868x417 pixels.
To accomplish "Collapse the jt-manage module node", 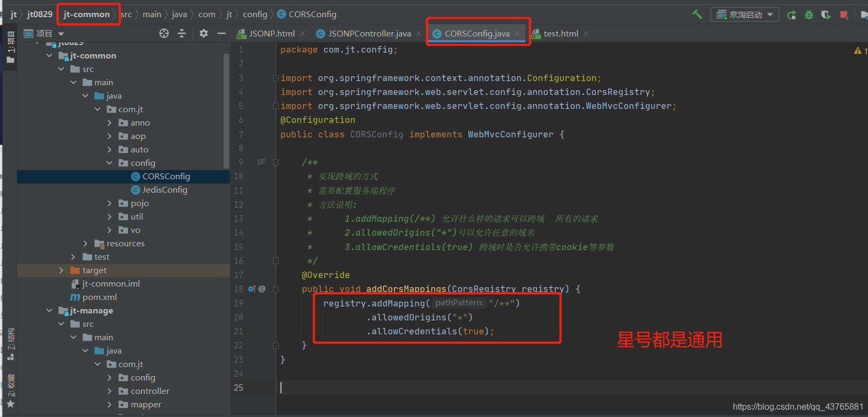I will point(49,310).
